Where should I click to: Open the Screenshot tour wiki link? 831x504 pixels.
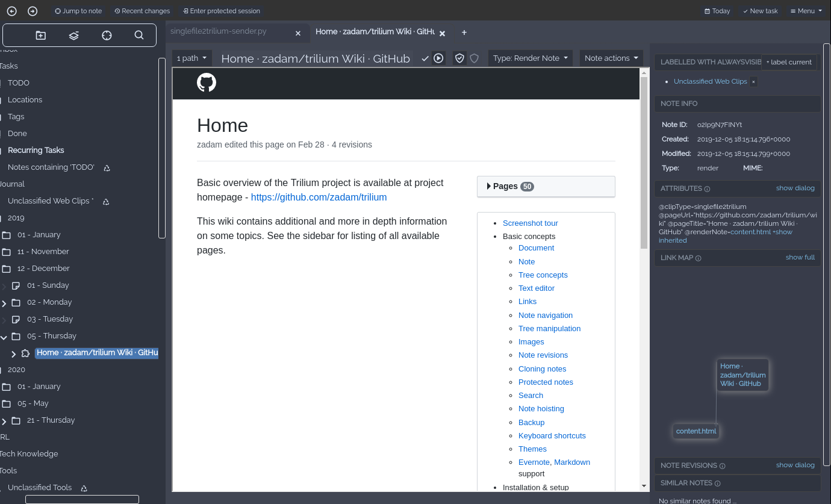[531, 223]
